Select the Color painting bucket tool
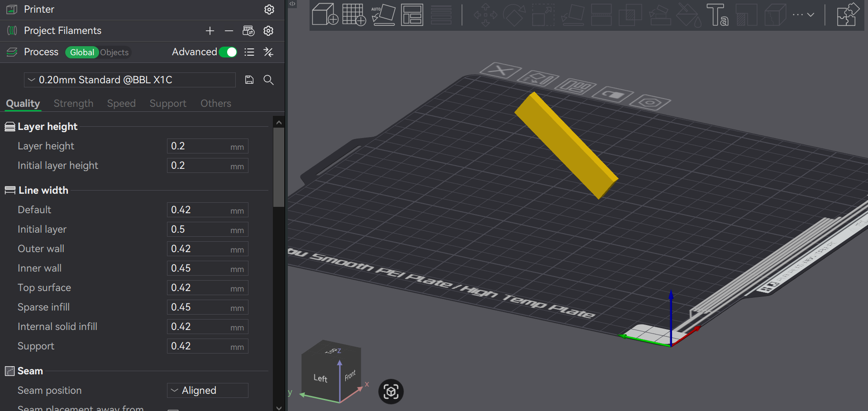This screenshot has width=868, height=411. [689, 14]
